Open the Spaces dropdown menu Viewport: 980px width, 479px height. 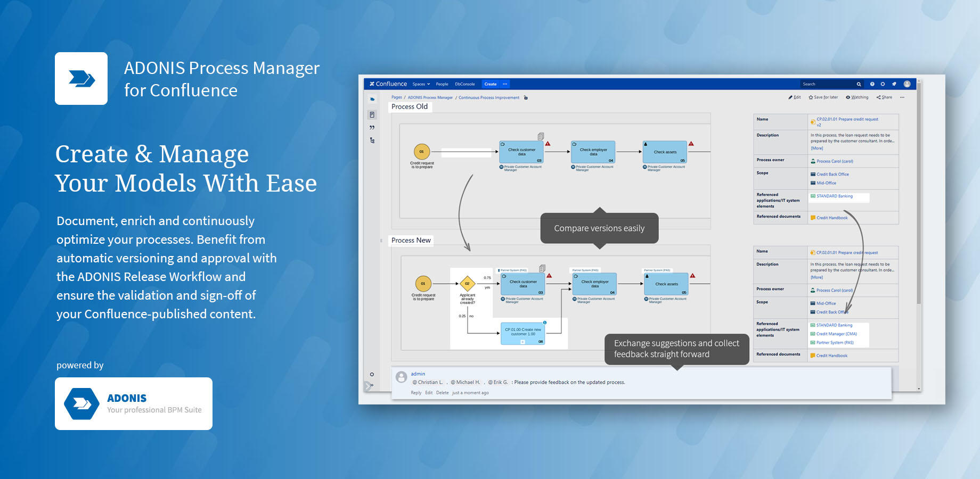point(421,84)
